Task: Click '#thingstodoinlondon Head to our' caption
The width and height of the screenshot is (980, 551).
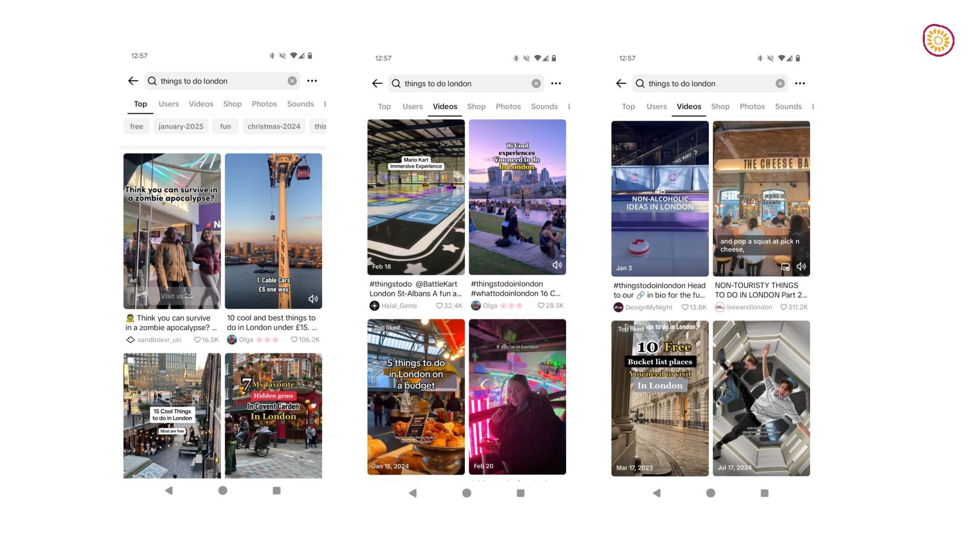Action: pyautogui.click(x=659, y=290)
